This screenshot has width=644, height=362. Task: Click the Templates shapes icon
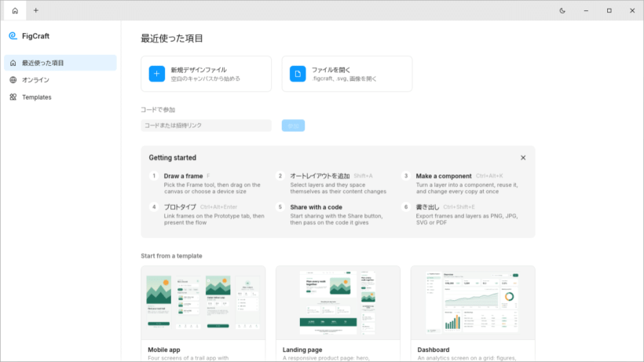tap(13, 97)
